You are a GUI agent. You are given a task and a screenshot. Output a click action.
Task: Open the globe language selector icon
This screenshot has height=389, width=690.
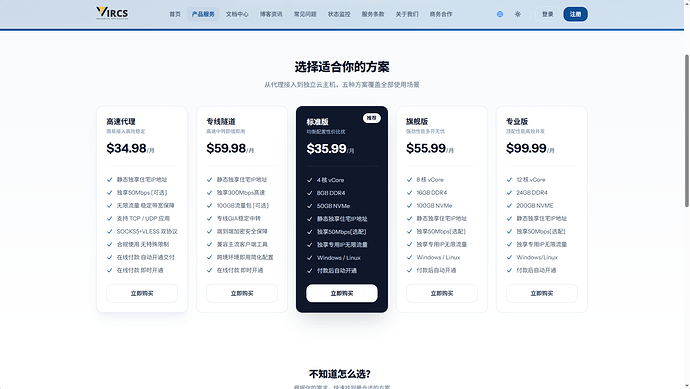(x=500, y=14)
